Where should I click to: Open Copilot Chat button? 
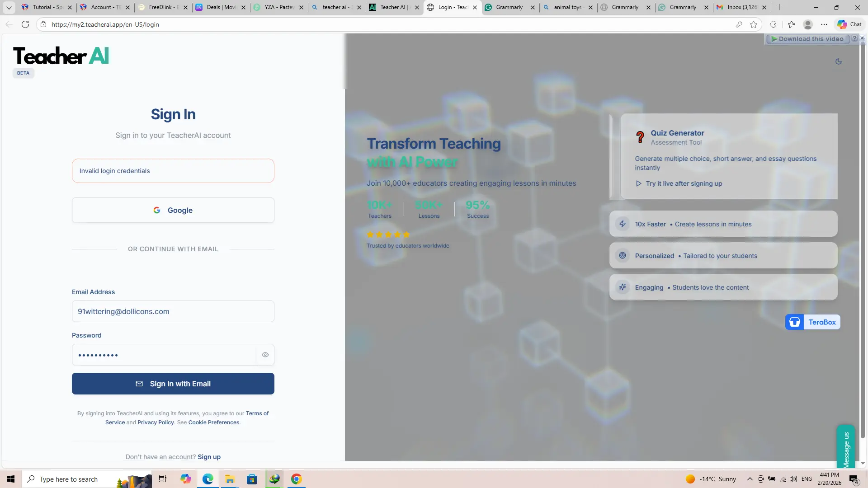849,24
